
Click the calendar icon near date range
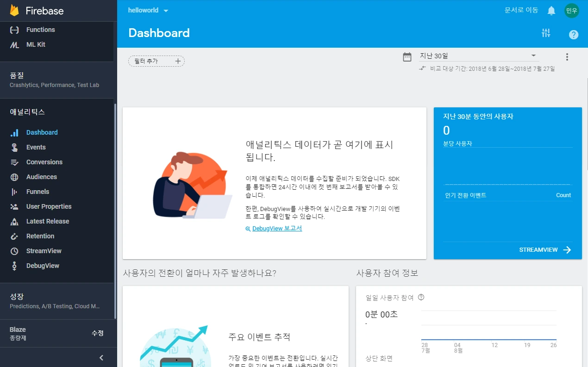point(407,56)
